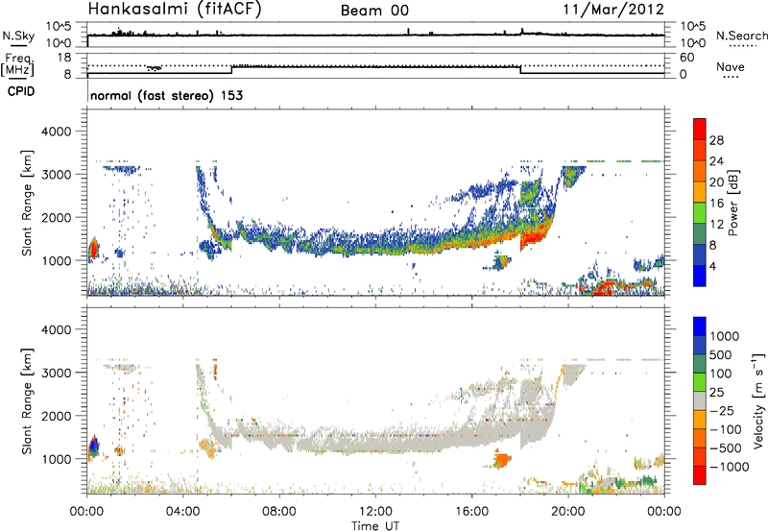
Task: Click the '28' label on Power color bar
Action: 716,140
